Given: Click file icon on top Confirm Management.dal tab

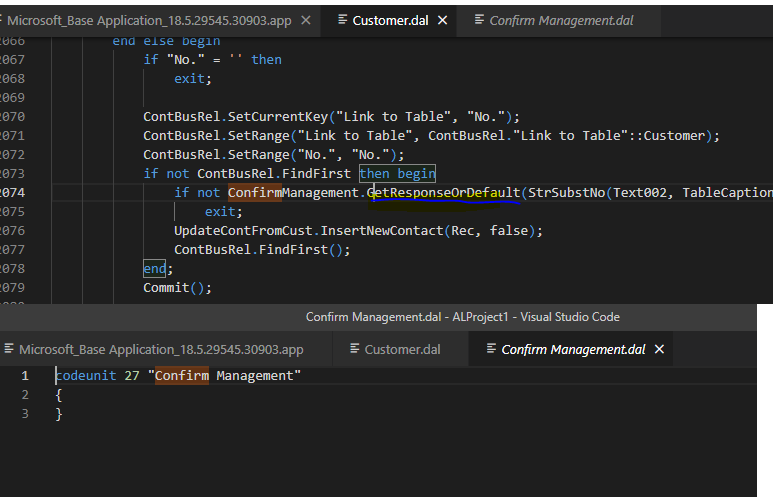Looking at the screenshot, I should [x=479, y=19].
